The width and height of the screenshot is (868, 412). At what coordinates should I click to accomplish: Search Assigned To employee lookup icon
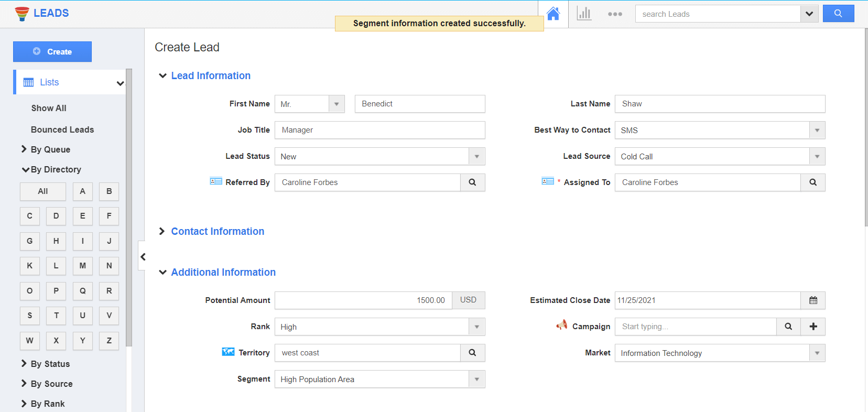click(x=812, y=182)
